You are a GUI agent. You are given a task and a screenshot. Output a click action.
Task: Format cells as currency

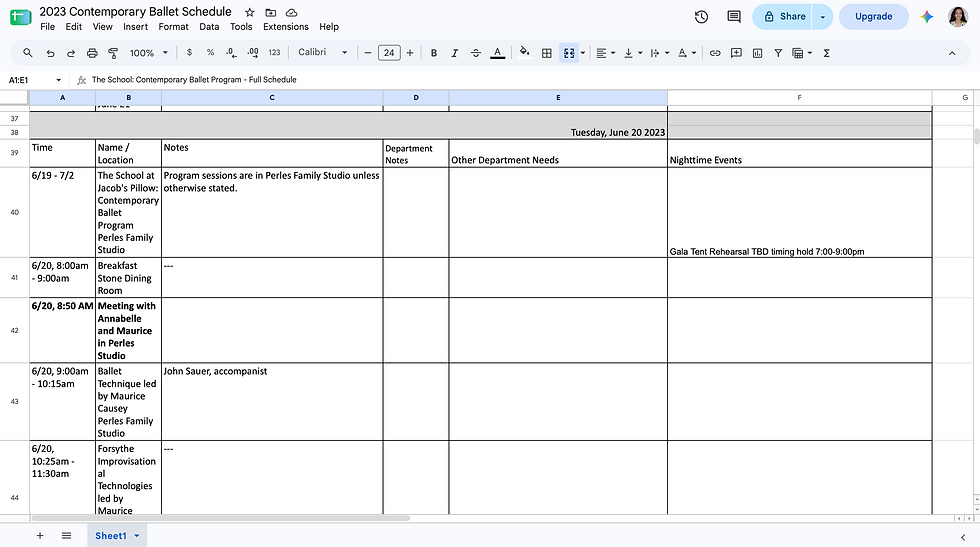(x=189, y=53)
